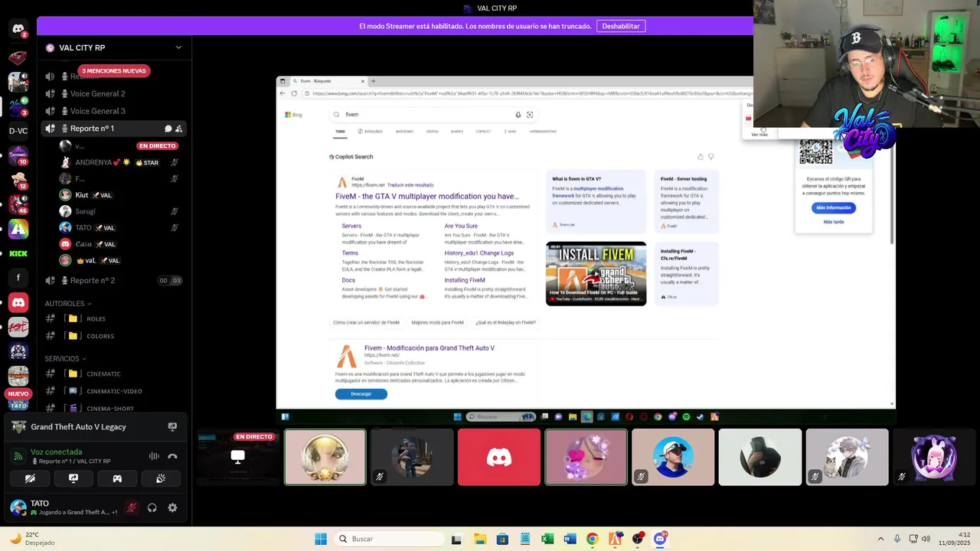Click Bing search box containing fivem
The image size is (980, 551).
(433, 114)
